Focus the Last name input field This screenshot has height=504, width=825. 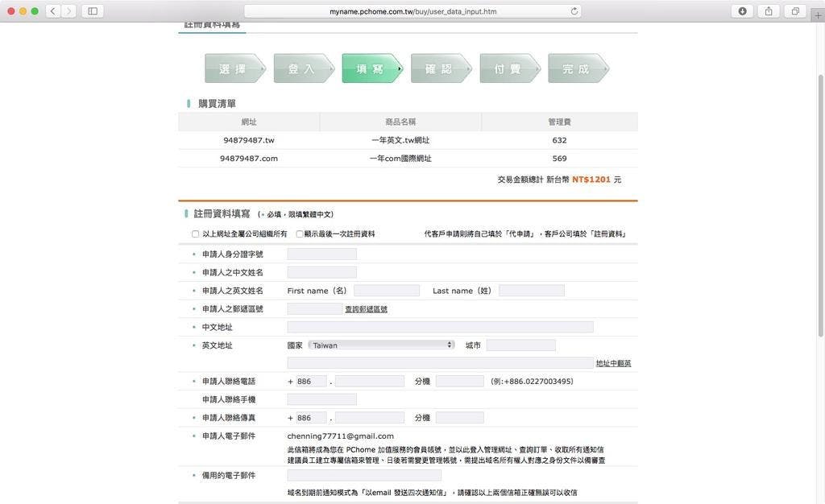click(532, 291)
